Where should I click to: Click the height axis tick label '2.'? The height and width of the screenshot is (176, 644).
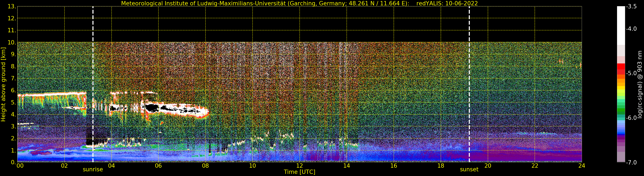[x=13, y=138]
